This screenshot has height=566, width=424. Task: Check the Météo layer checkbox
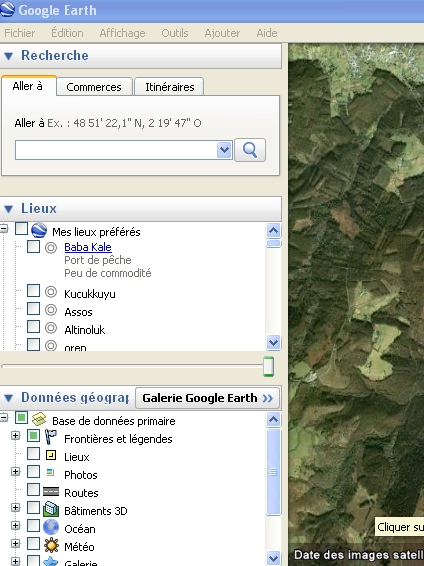34,544
